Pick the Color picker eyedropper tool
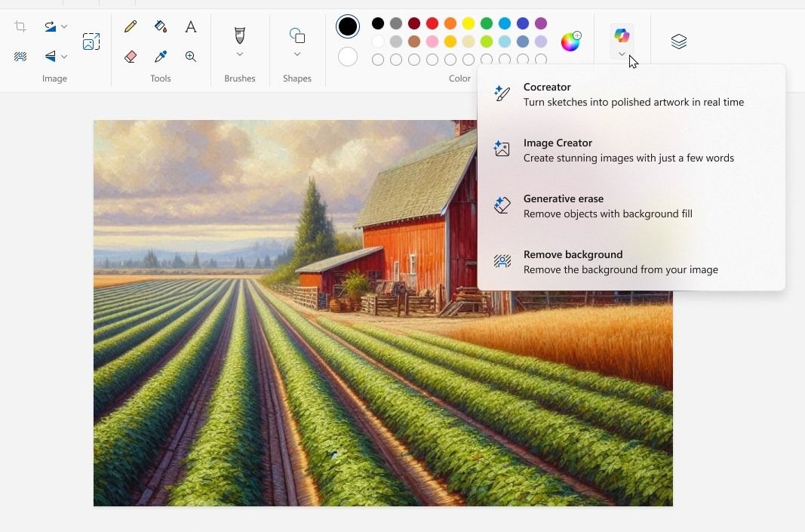This screenshot has height=532, width=805. pos(160,56)
